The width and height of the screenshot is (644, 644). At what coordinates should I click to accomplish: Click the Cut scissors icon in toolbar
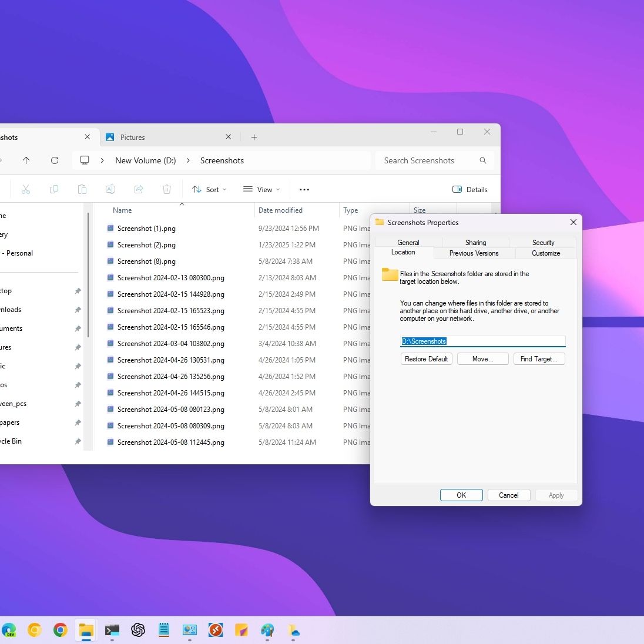[x=26, y=189]
